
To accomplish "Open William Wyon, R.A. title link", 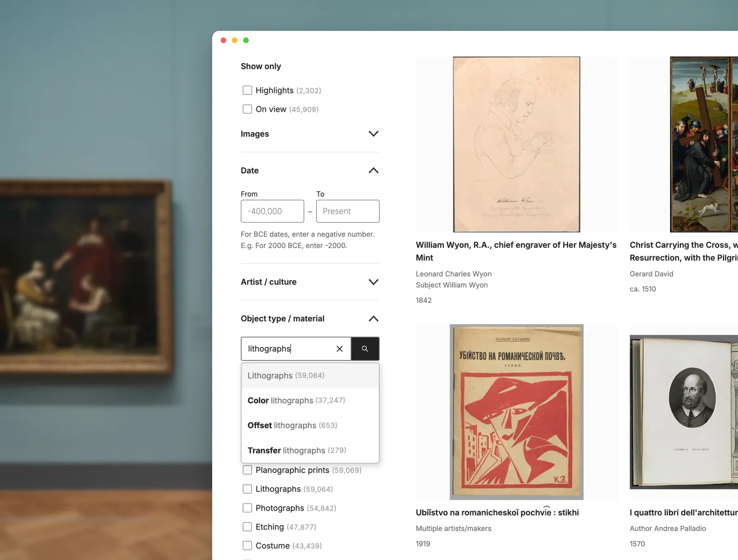I will coord(516,251).
